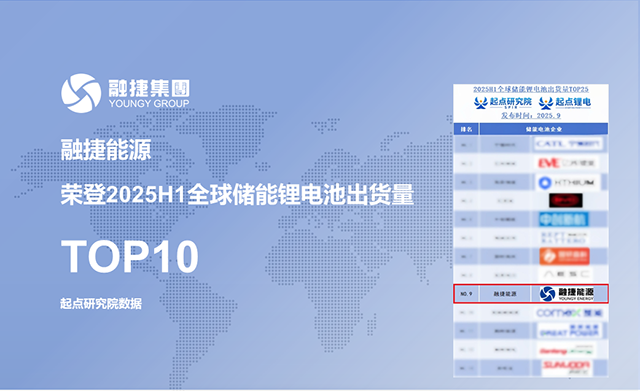The height and width of the screenshot is (391, 640).
Task: Click the REPT BATTERO logo
Action: (564, 238)
